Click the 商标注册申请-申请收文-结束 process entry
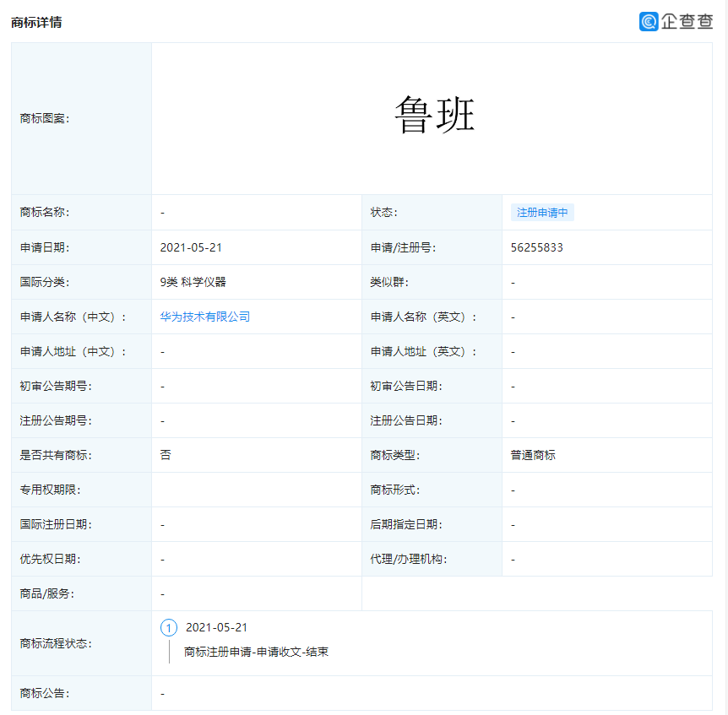The height and width of the screenshot is (715, 728). 256,652
